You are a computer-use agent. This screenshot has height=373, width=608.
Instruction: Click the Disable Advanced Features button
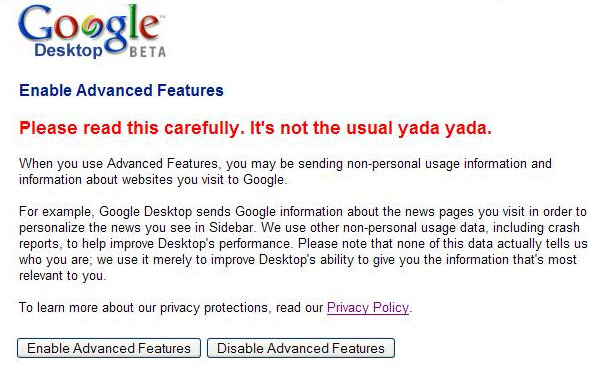[301, 348]
